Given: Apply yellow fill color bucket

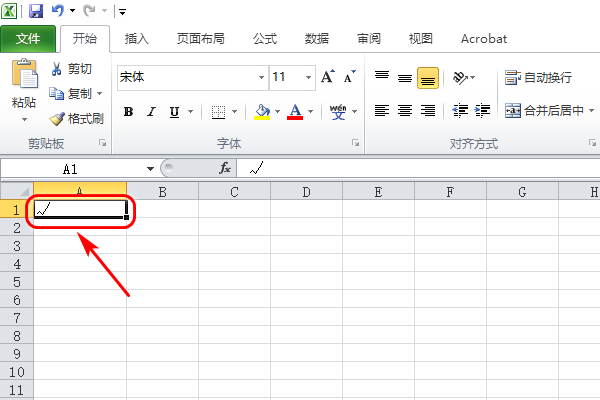Looking at the screenshot, I should coord(262,112).
